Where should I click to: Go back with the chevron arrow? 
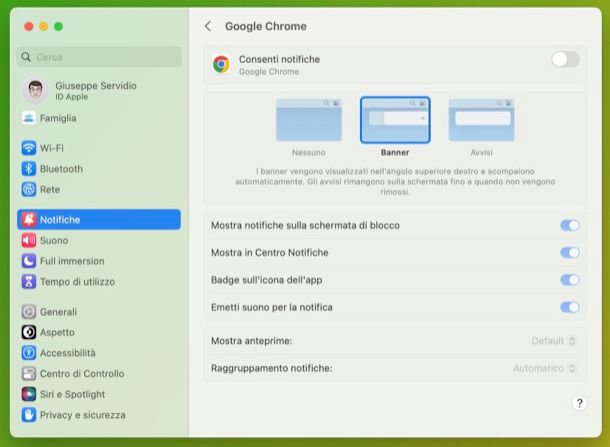[x=208, y=26]
